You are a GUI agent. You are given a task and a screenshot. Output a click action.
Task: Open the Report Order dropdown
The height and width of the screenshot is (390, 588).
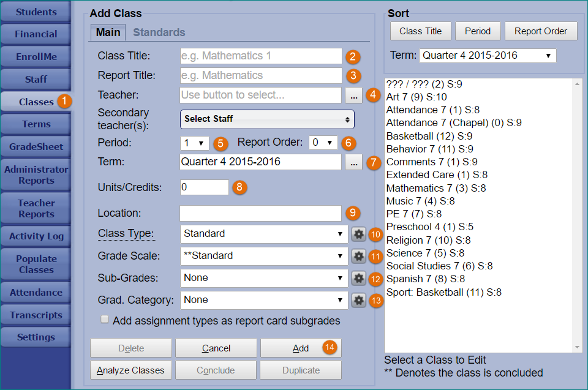pyautogui.click(x=323, y=143)
